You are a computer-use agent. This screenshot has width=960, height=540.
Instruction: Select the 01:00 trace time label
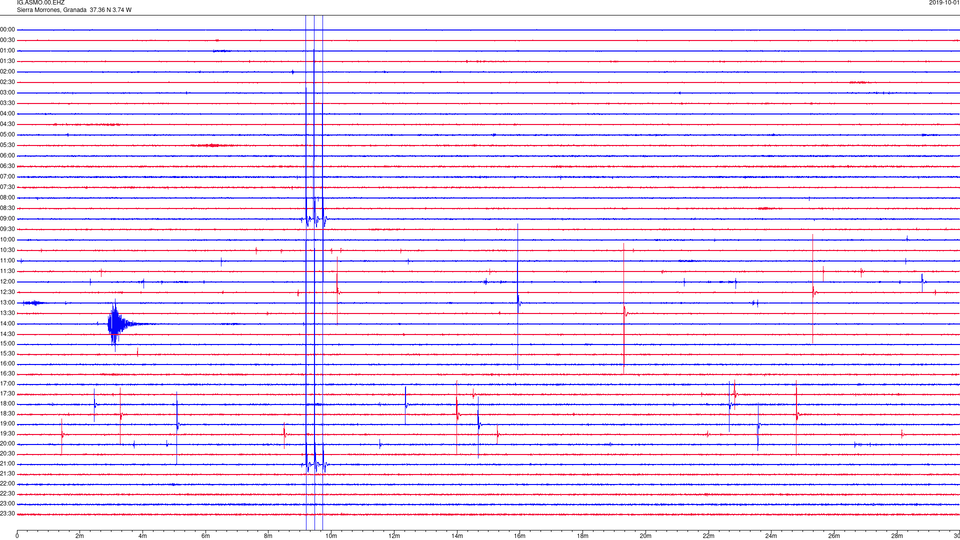[7, 51]
